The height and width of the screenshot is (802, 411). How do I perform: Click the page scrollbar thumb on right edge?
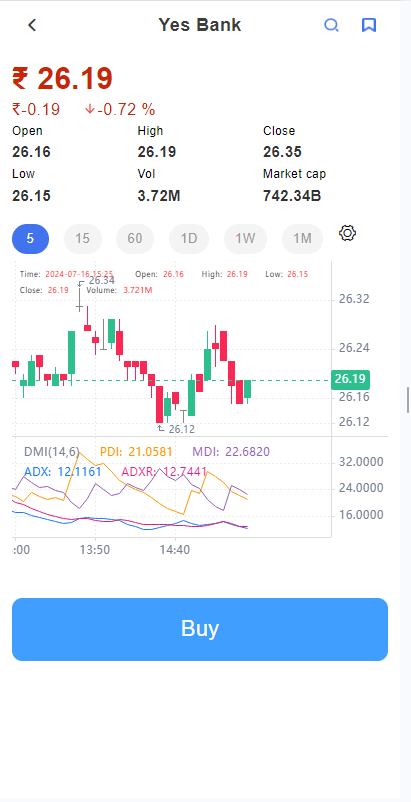pyautogui.click(x=407, y=400)
